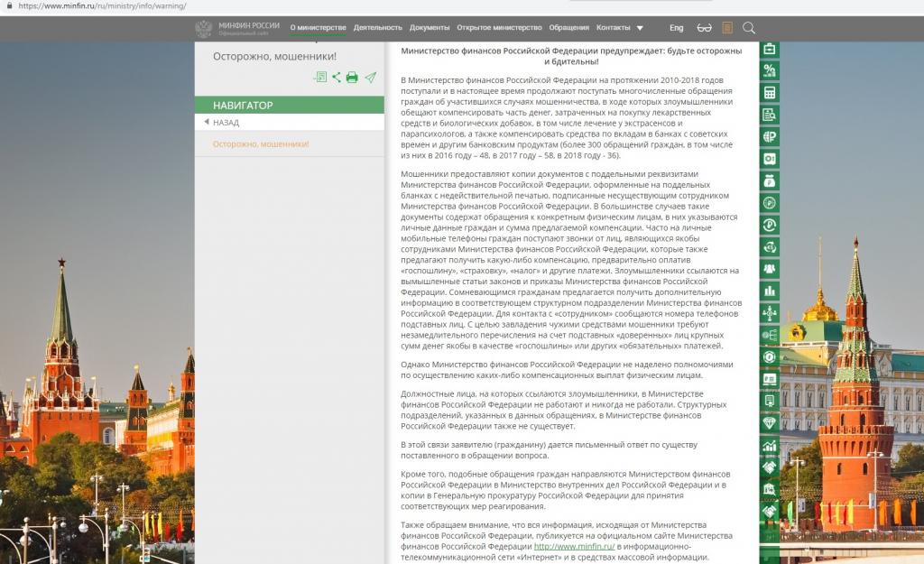Click the search magnifier icon in header

point(748,28)
